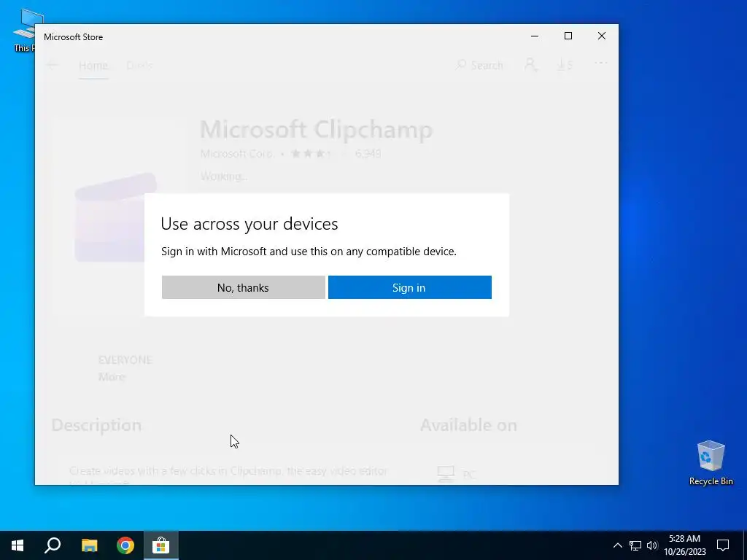Click Microsoft Store taskbar icon
Screen dimensions: 747x560
pyautogui.click(x=161, y=545)
